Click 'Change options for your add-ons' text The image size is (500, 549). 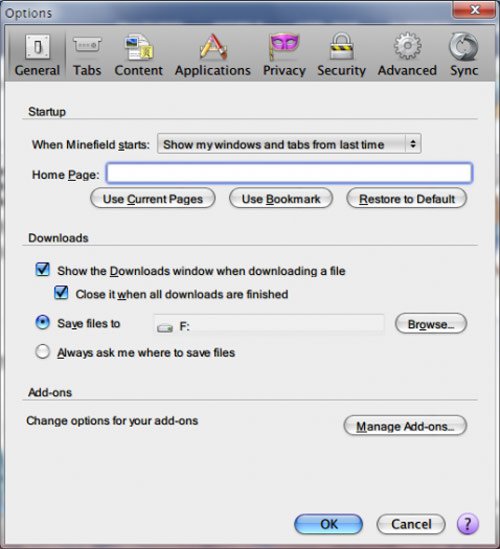112,421
